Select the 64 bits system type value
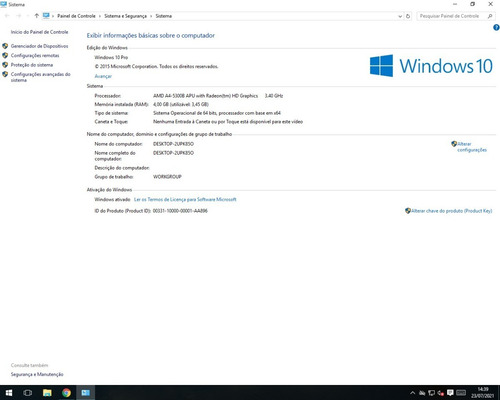 (217, 113)
